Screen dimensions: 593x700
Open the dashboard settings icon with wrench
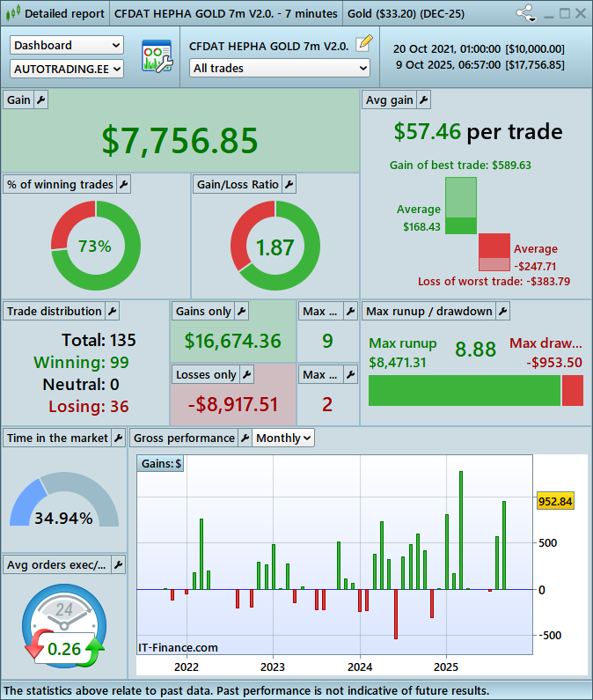click(x=157, y=57)
